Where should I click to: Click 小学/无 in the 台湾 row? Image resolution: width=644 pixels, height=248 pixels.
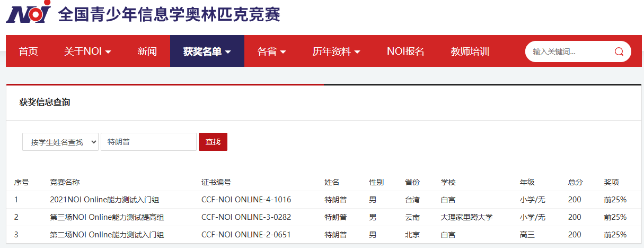pyautogui.click(x=533, y=200)
